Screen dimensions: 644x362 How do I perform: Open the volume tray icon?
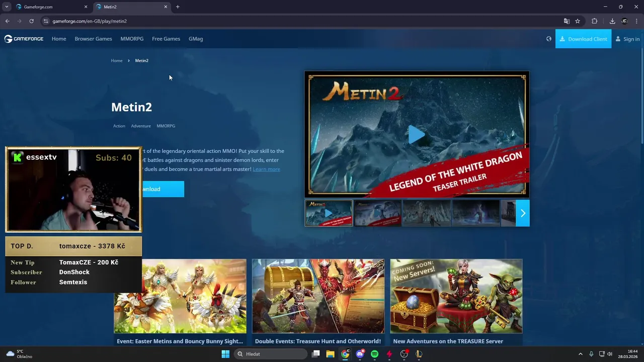point(610,354)
